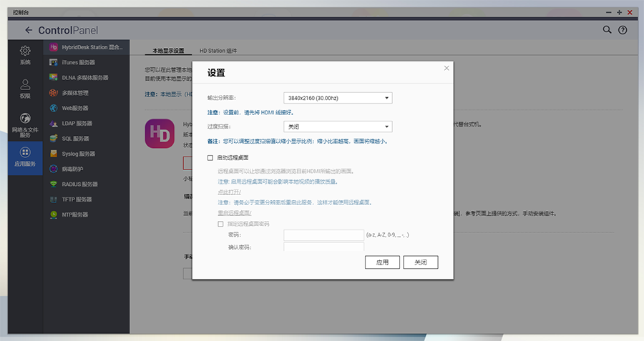
Task: Select DLNA 多媒体服务器 entry
Action: pyautogui.click(x=84, y=77)
